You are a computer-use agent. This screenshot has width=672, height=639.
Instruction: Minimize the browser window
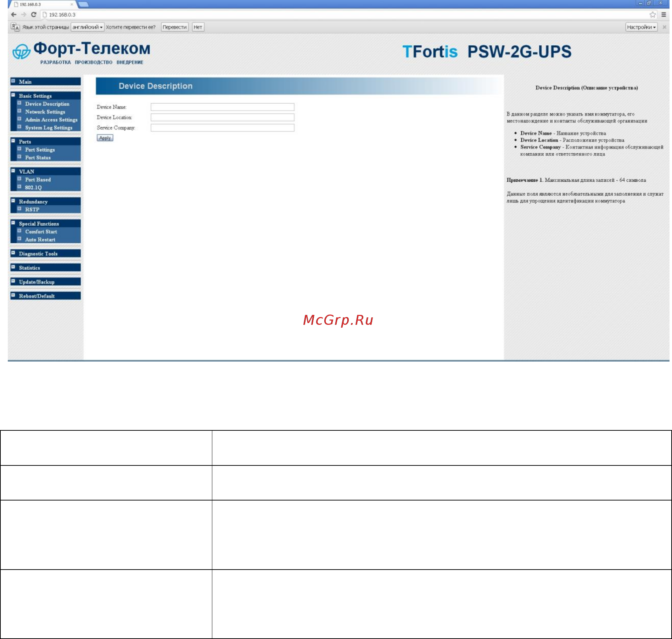pos(640,3)
